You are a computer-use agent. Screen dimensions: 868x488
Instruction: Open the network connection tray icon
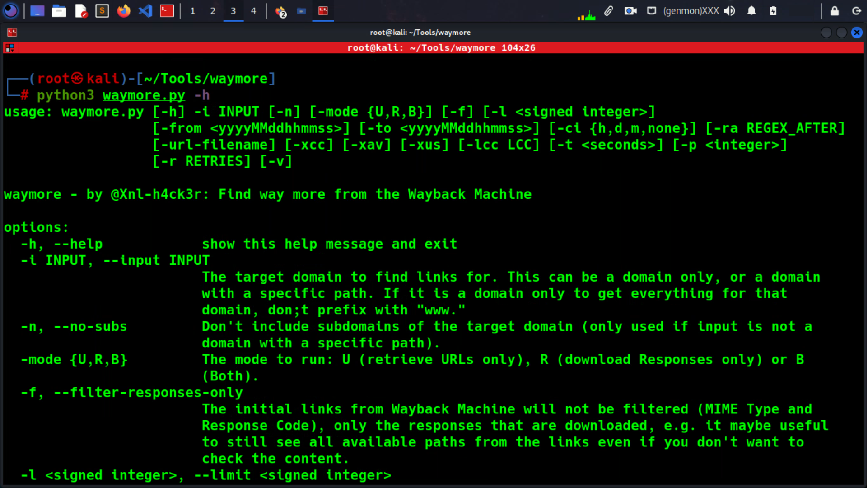pos(651,11)
